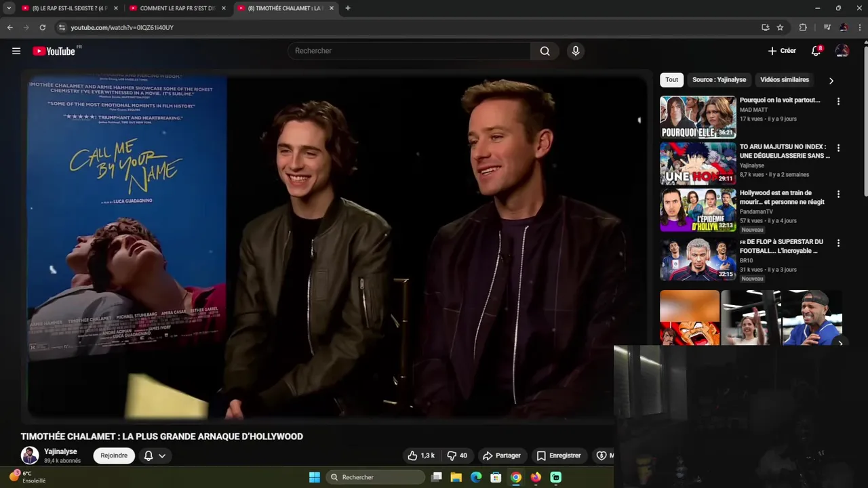
Task: Open Chrome three-dot menu
Action: click(x=860, y=27)
